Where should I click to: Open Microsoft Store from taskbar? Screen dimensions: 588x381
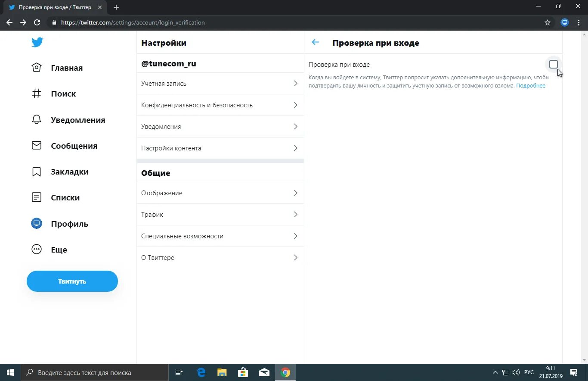tap(243, 372)
